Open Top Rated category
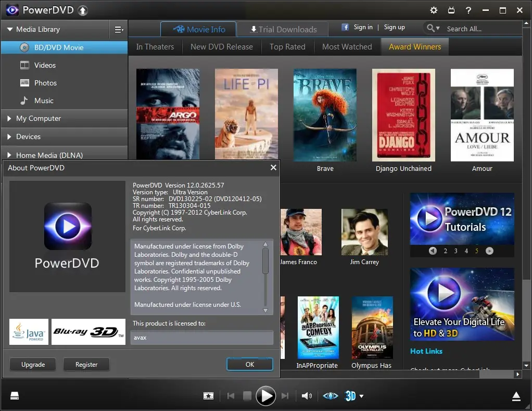Image resolution: width=532 pixels, height=411 pixels. click(x=287, y=47)
